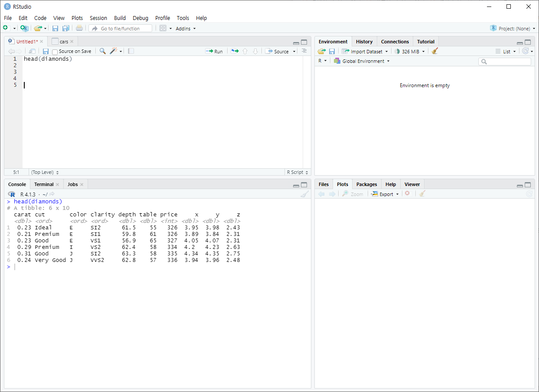539x392 pixels.
Task: Open the Addins dropdown
Action: point(186,29)
